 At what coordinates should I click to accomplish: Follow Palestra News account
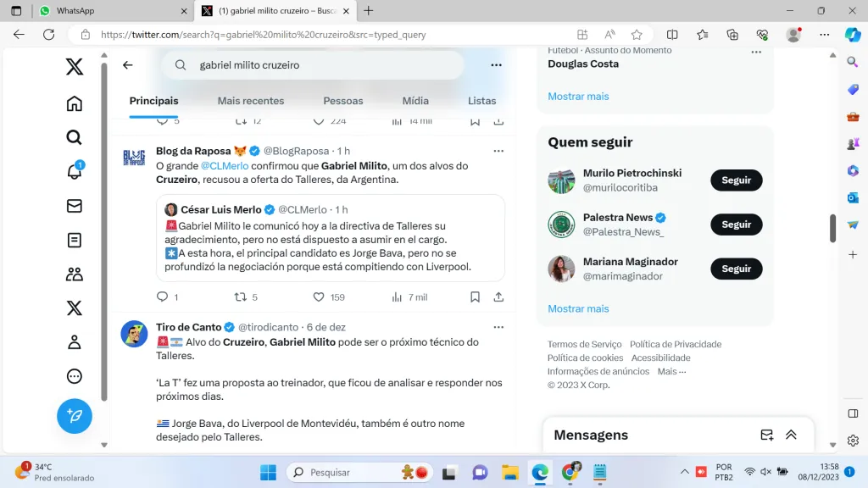click(736, 225)
